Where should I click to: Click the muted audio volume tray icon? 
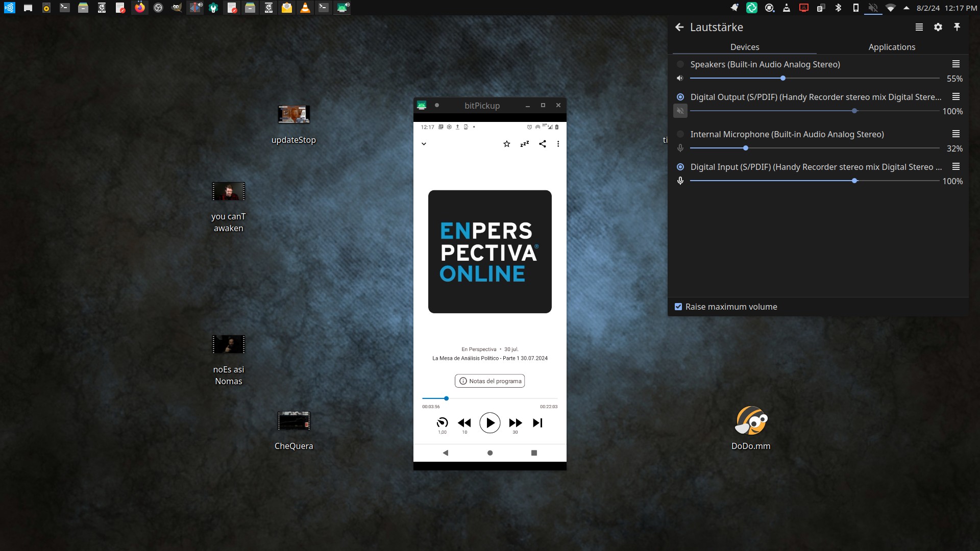click(873, 8)
